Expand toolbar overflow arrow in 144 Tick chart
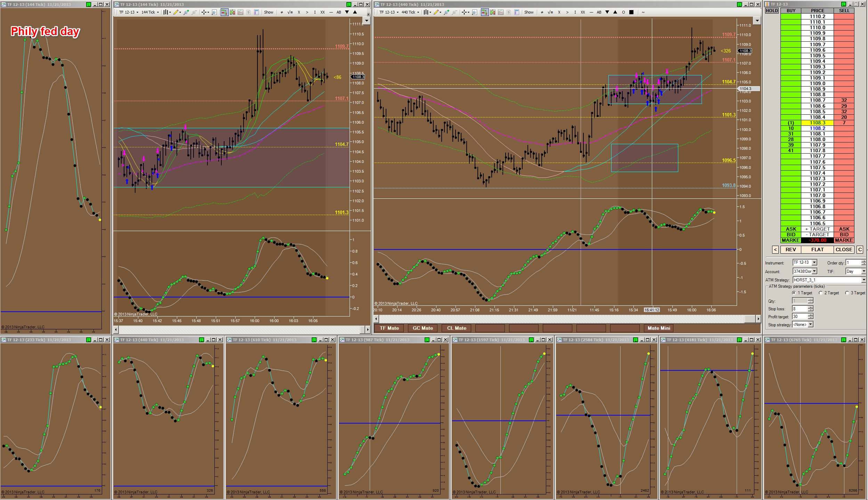The width and height of the screenshot is (868, 500). pos(368,14)
